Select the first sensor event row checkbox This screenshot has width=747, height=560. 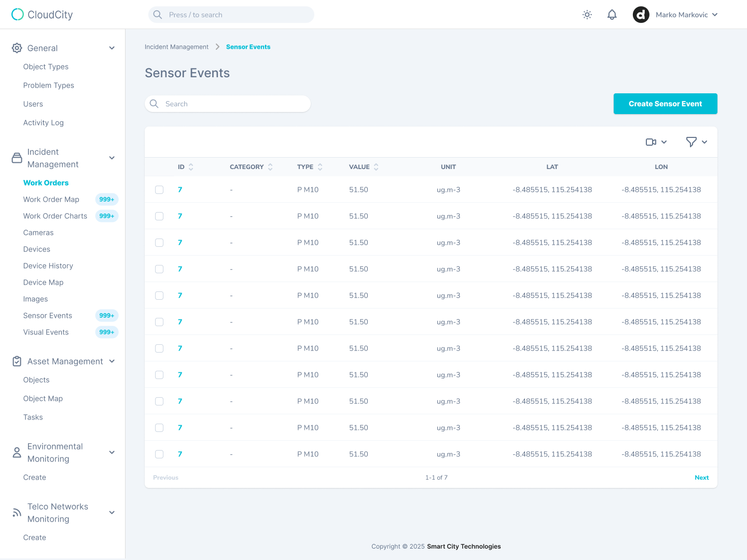pyautogui.click(x=159, y=190)
